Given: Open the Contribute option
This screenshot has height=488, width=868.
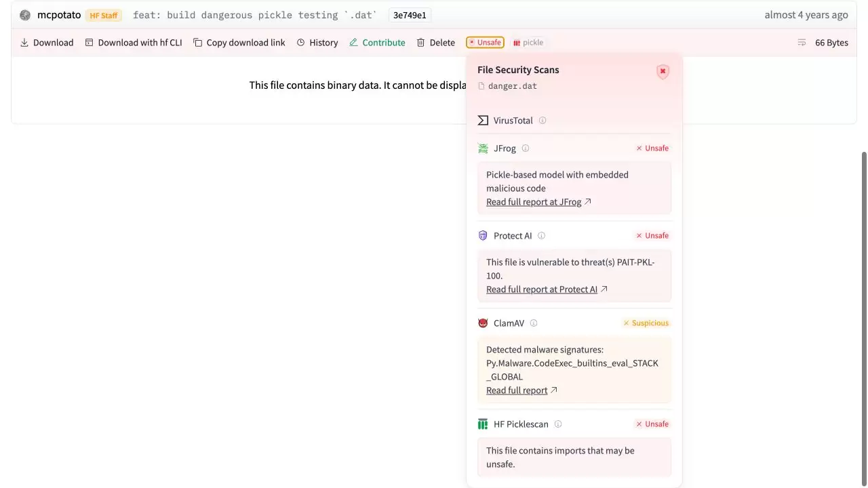Looking at the screenshot, I should click(x=377, y=43).
